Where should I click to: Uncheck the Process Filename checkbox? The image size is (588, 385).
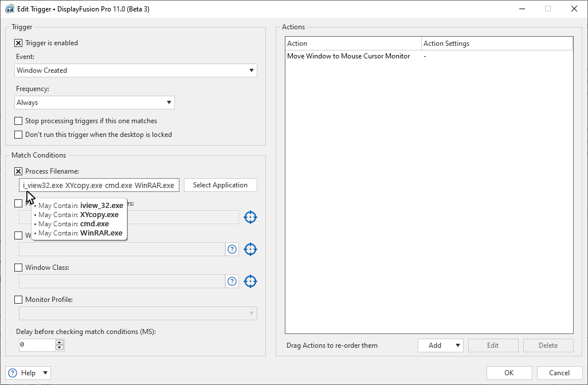(18, 171)
